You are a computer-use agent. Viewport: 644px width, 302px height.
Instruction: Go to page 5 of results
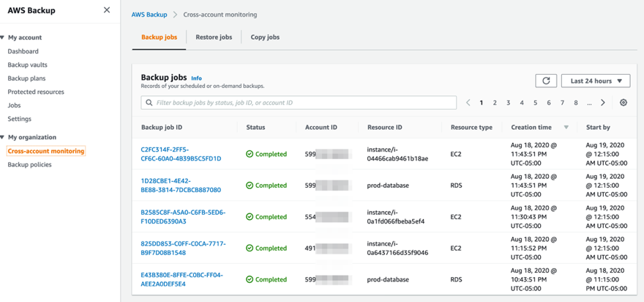(x=535, y=103)
